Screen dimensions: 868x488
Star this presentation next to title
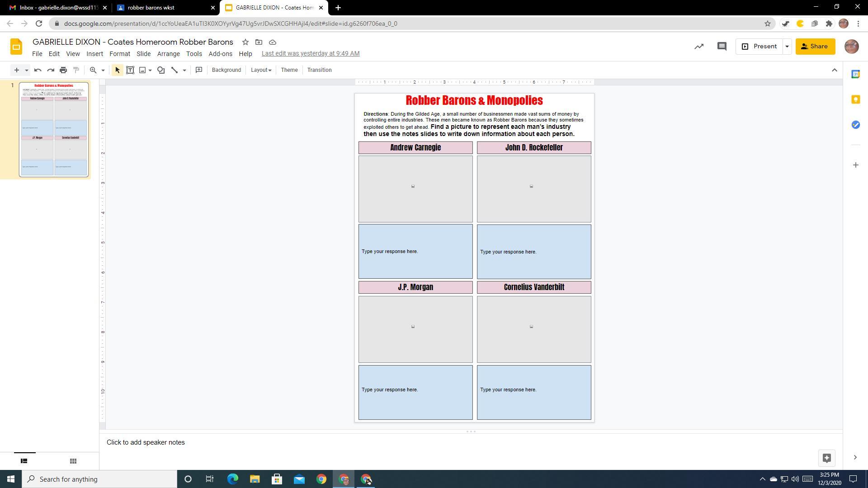tap(245, 42)
